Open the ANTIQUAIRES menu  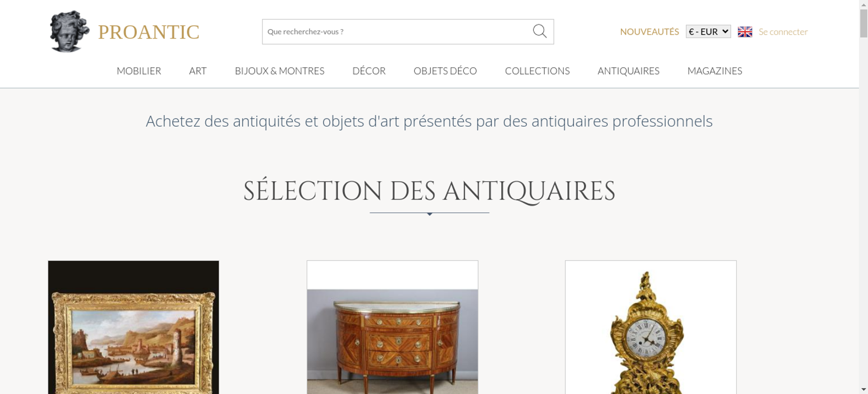tap(628, 71)
